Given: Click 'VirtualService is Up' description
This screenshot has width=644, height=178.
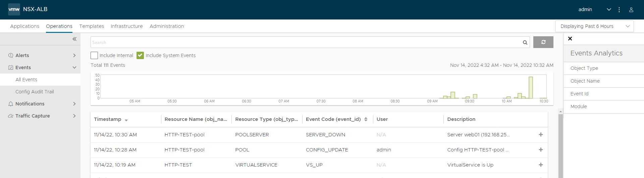Looking at the screenshot, I should click(470, 165).
